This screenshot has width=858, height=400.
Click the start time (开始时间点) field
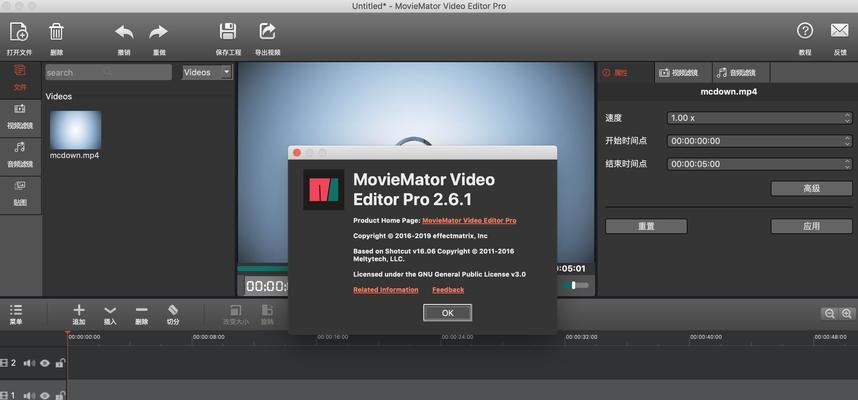(760, 141)
